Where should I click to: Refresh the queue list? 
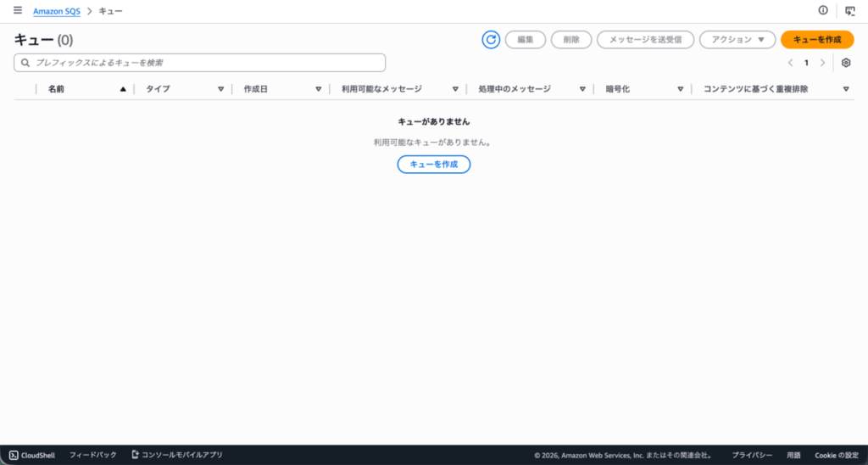point(491,40)
